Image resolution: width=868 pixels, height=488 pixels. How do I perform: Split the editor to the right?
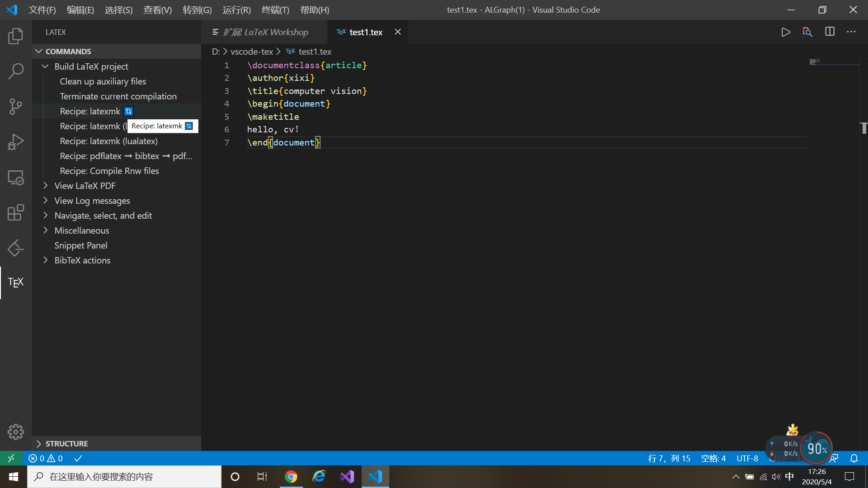point(830,32)
